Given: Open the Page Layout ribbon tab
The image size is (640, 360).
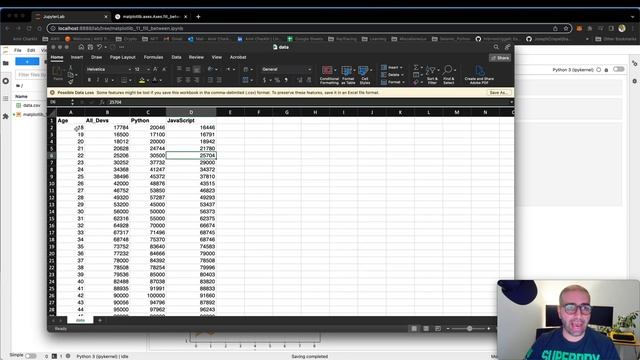Looking at the screenshot, I should [122, 57].
